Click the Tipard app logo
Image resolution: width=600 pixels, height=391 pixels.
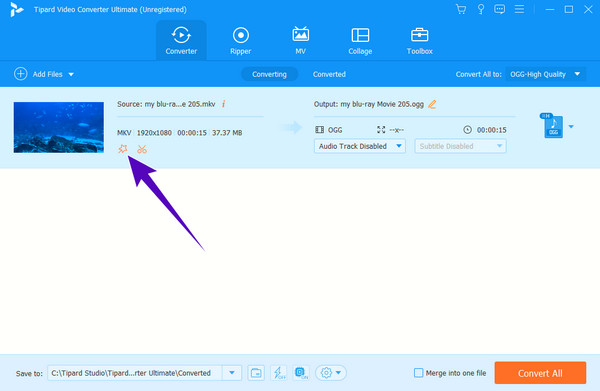click(x=16, y=10)
